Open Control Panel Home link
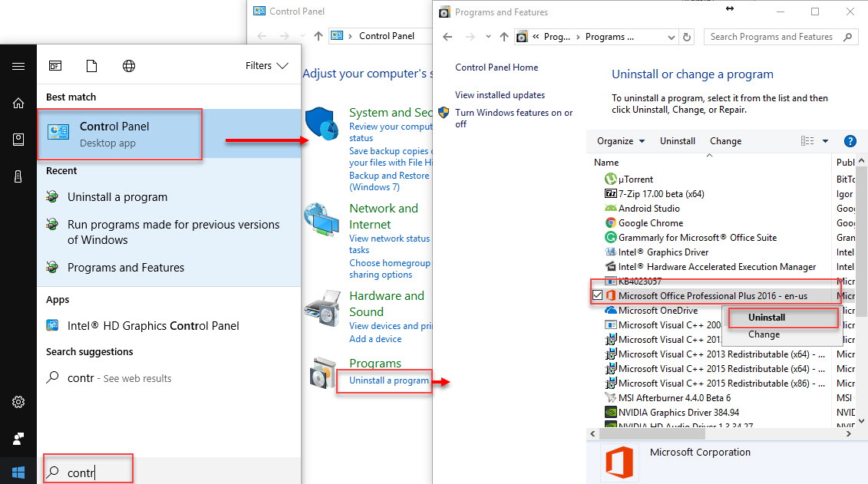Screen dimensions: 868x484 [497, 67]
